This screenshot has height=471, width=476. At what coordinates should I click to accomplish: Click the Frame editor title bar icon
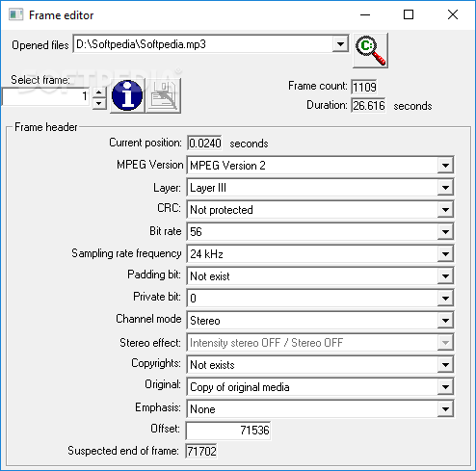[x=16, y=14]
